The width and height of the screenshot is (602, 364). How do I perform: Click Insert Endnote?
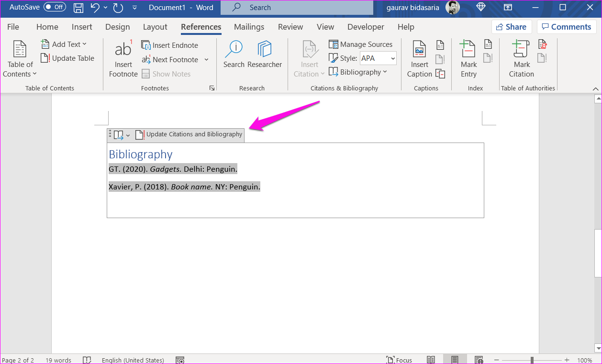pyautogui.click(x=170, y=45)
